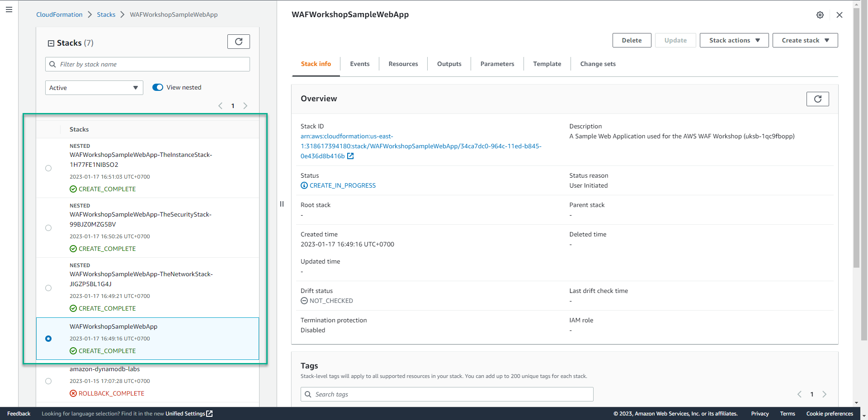Screen dimensions: 868x420
Task: Open the hamburger navigation menu
Action: tap(9, 9)
